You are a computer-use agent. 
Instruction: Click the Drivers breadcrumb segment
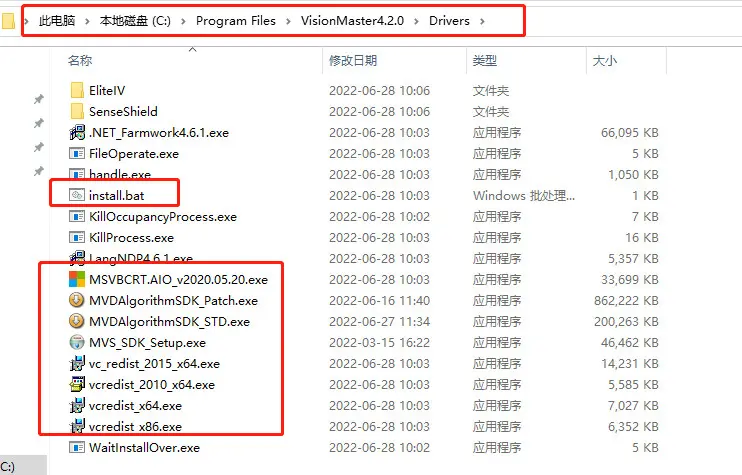point(449,21)
